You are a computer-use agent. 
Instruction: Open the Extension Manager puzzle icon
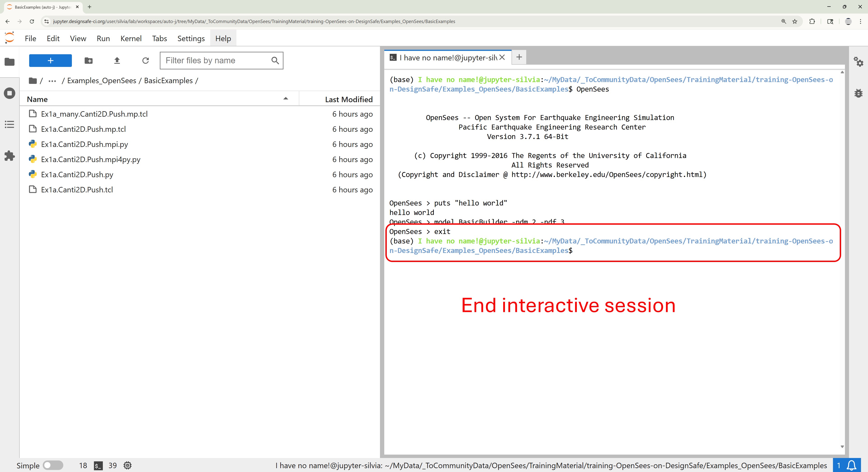9,156
